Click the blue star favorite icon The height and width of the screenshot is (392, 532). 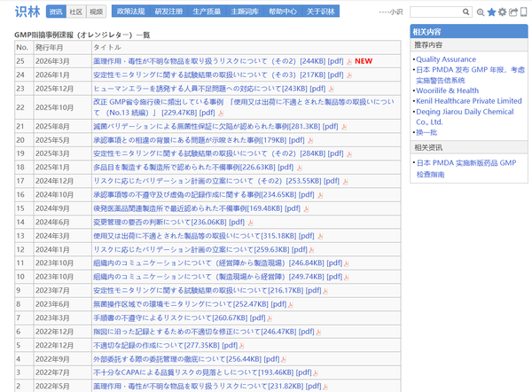click(x=491, y=12)
